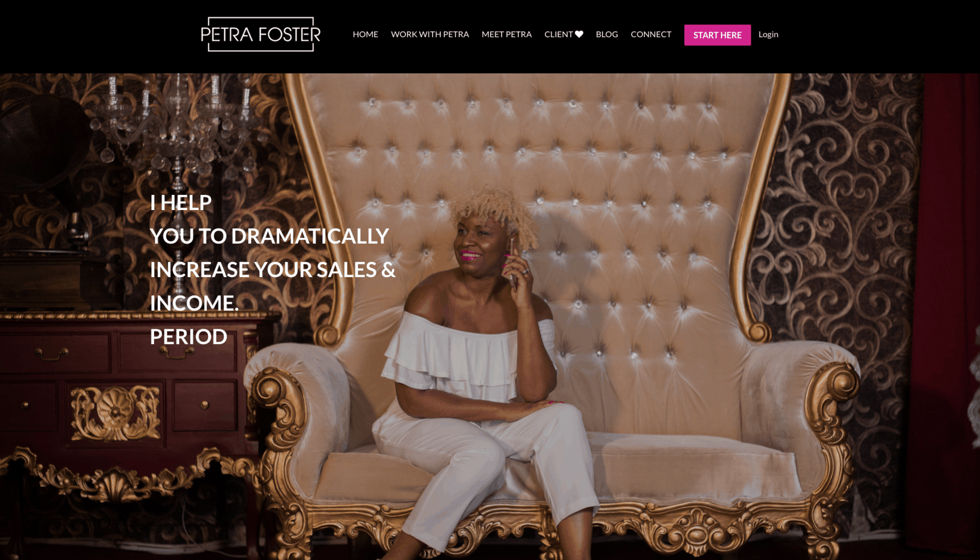Image resolution: width=980 pixels, height=560 pixels.
Task: Click 'INCREASE YOUR SALES &' headline line
Action: coord(273,269)
